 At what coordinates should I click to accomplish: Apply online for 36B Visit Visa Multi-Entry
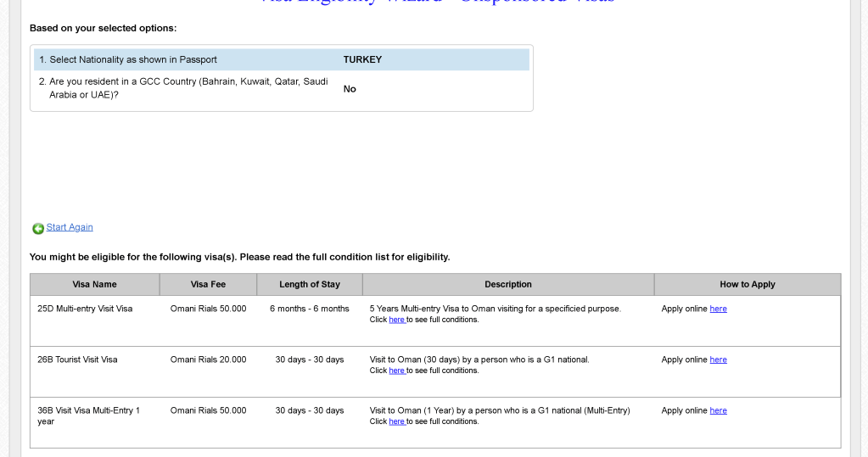click(x=718, y=410)
